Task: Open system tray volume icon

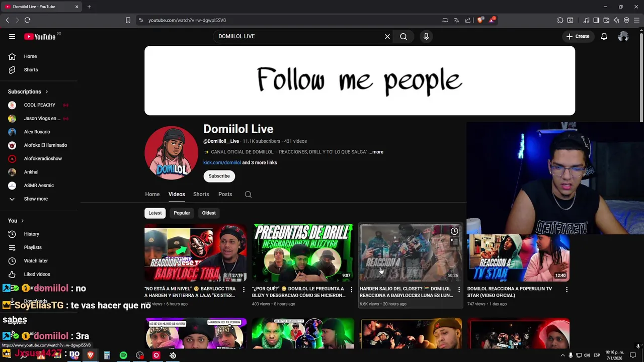Action: pos(587,355)
